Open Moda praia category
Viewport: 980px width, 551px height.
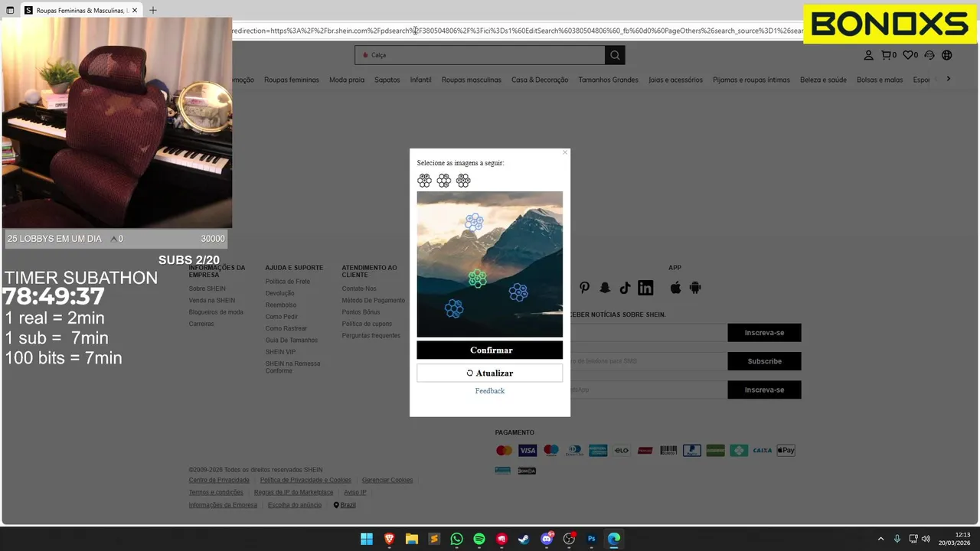tap(347, 80)
